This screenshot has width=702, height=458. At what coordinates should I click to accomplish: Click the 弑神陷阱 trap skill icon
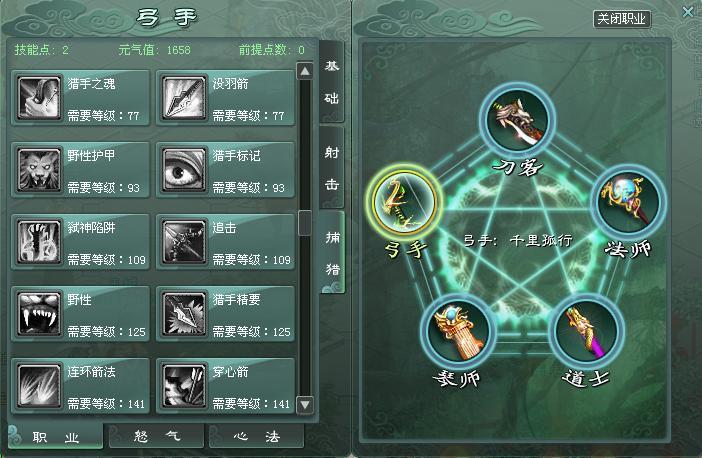click(x=39, y=242)
